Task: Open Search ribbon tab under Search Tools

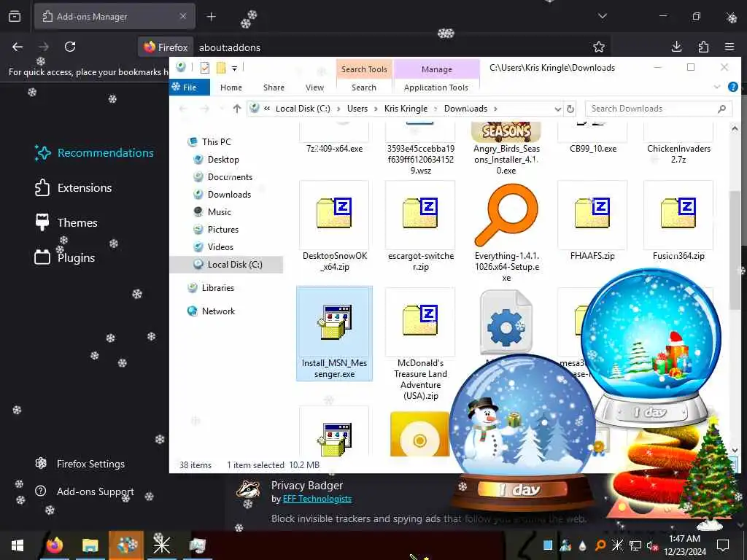Action: [364, 87]
